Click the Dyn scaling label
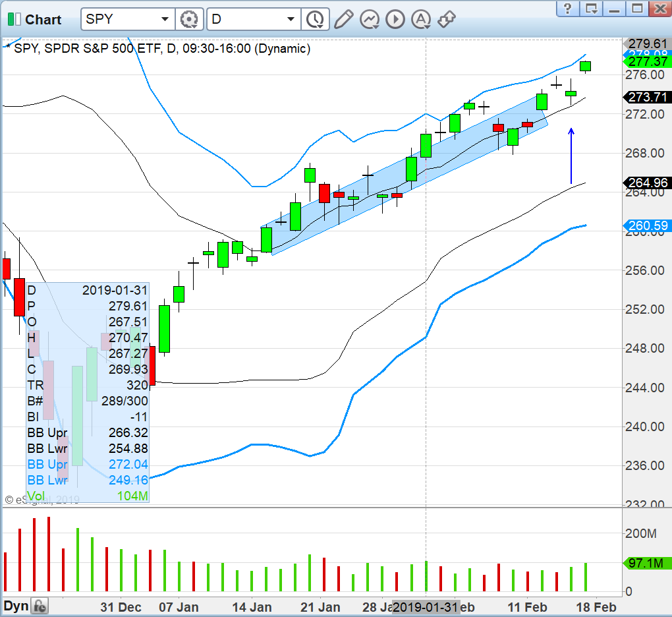This screenshot has height=617, width=672. click(x=16, y=606)
